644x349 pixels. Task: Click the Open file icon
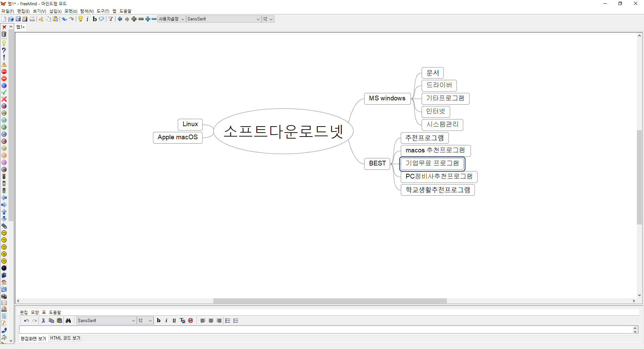[11, 19]
